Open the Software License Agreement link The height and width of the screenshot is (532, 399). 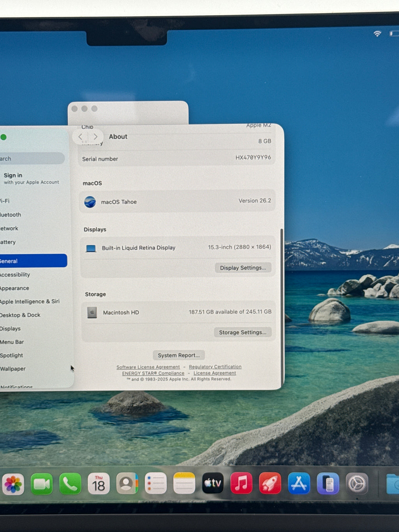click(x=148, y=367)
